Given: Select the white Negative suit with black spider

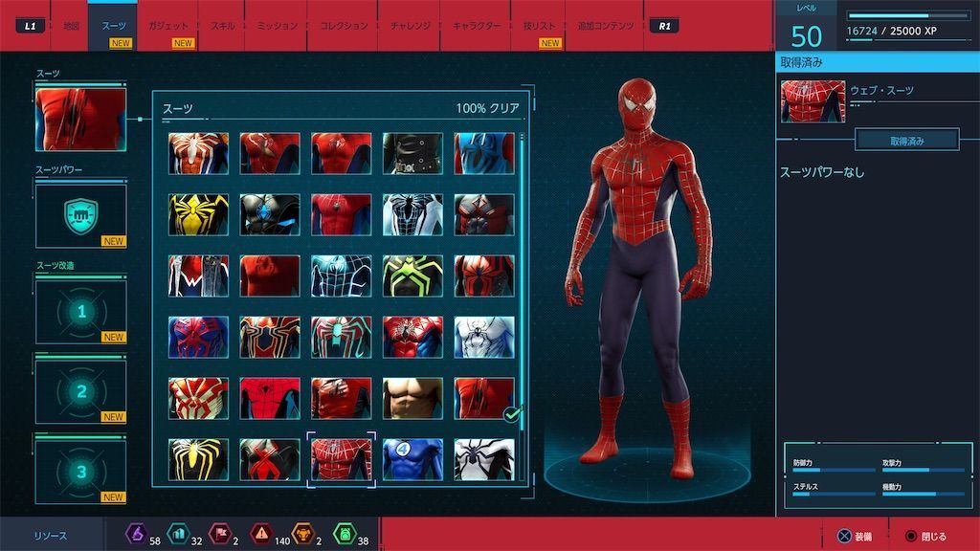Looking at the screenshot, I should pos(412,214).
